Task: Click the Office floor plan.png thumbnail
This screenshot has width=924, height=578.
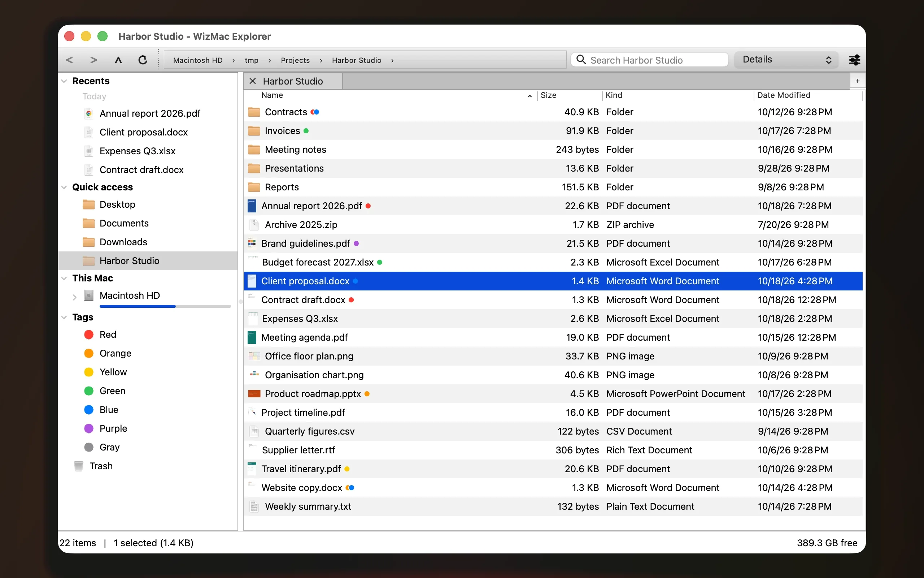Action: tap(254, 356)
